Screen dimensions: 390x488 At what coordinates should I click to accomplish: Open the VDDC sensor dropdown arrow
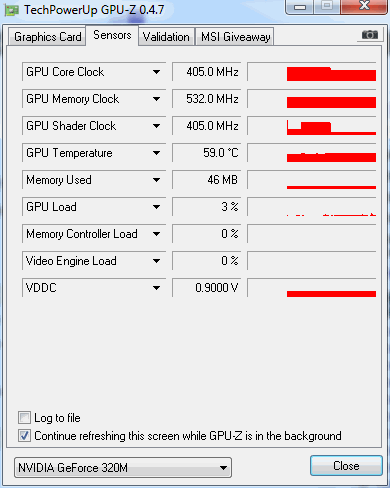pyautogui.click(x=156, y=288)
